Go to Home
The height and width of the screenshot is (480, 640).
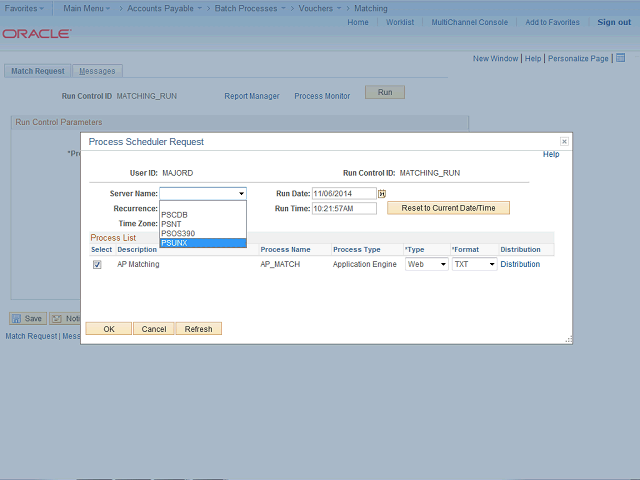pyautogui.click(x=358, y=22)
